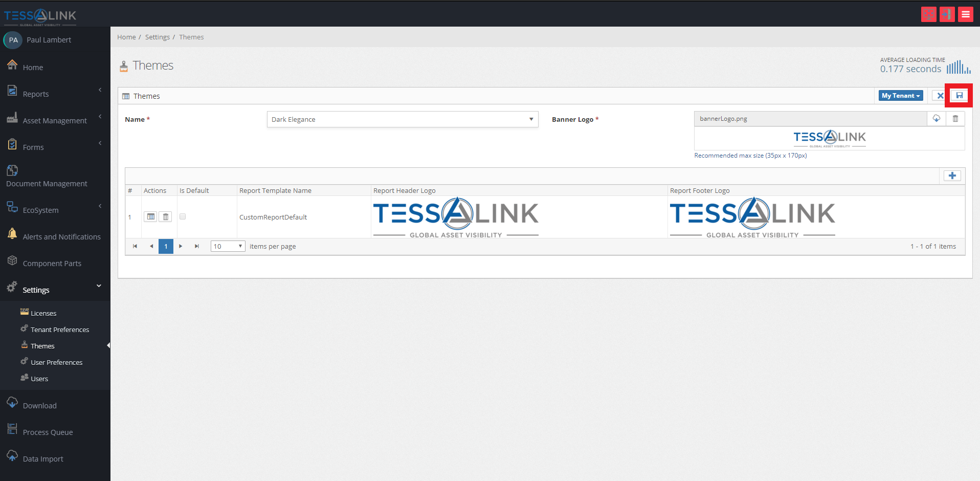Click the Settings breadcrumb link
Screen dimensions: 980x481
[157, 37]
